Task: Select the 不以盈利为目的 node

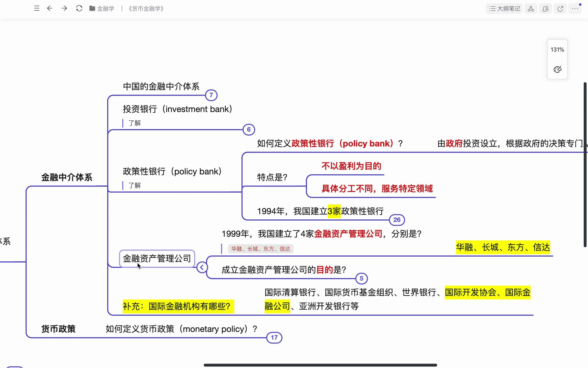Action: [351, 166]
